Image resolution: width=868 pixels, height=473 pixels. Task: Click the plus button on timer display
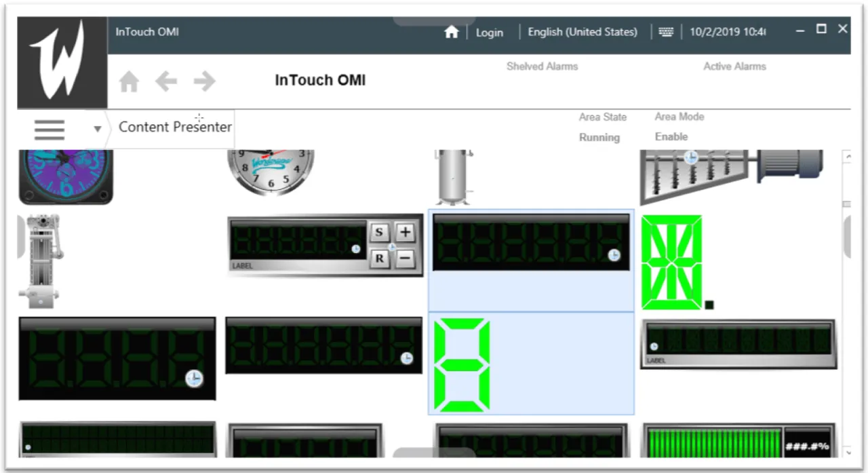pos(405,232)
